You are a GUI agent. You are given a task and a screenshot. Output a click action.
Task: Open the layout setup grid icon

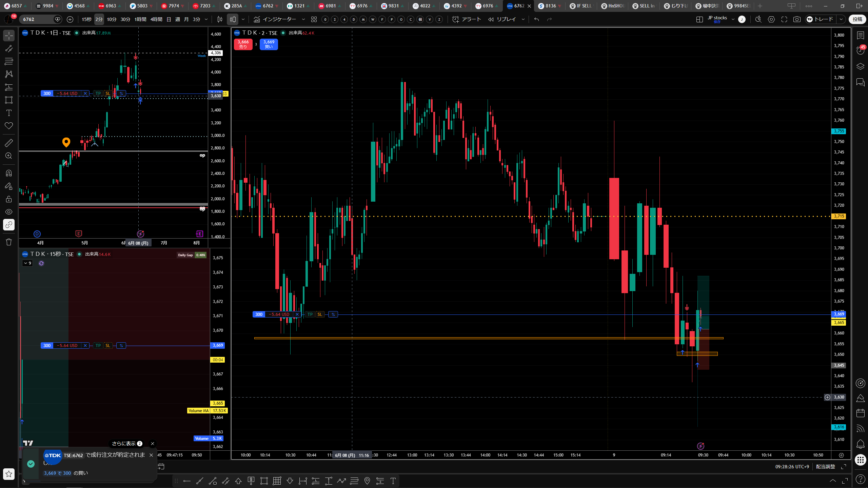click(699, 19)
